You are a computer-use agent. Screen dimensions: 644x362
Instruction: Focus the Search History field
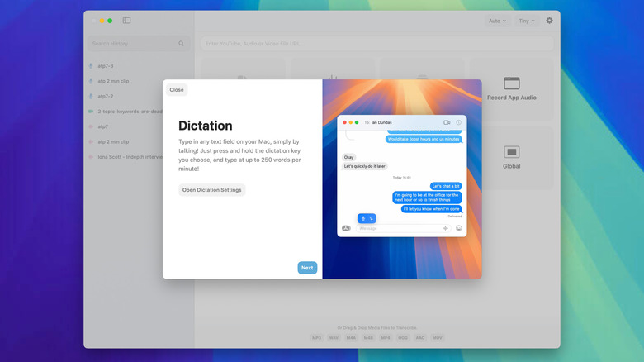(x=139, y=44)
